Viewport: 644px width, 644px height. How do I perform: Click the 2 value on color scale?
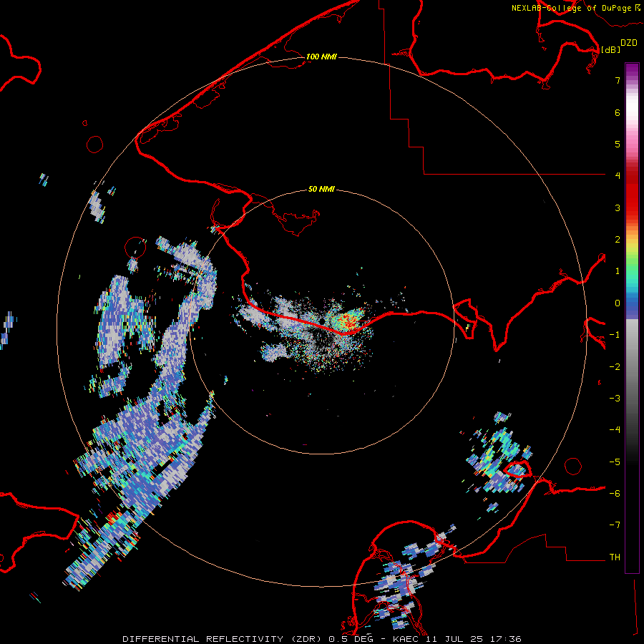pyautogui.click(x=618, y=240)
